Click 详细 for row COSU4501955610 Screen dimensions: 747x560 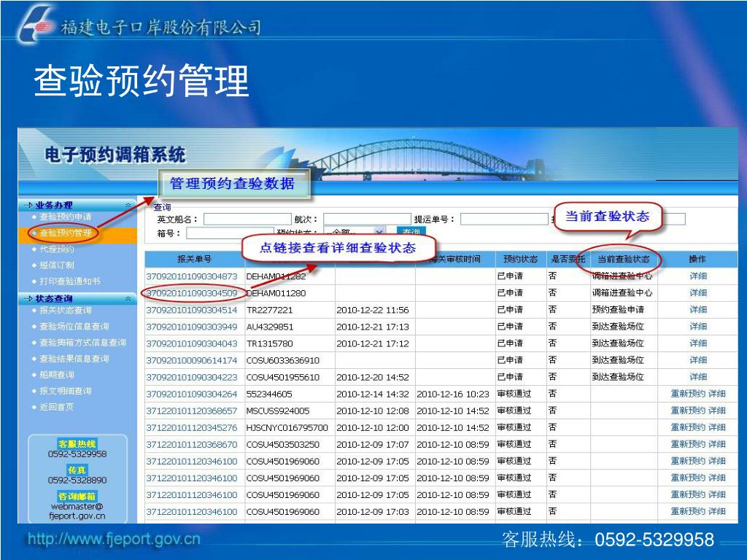pyautogui.click(x=698, y=377)
